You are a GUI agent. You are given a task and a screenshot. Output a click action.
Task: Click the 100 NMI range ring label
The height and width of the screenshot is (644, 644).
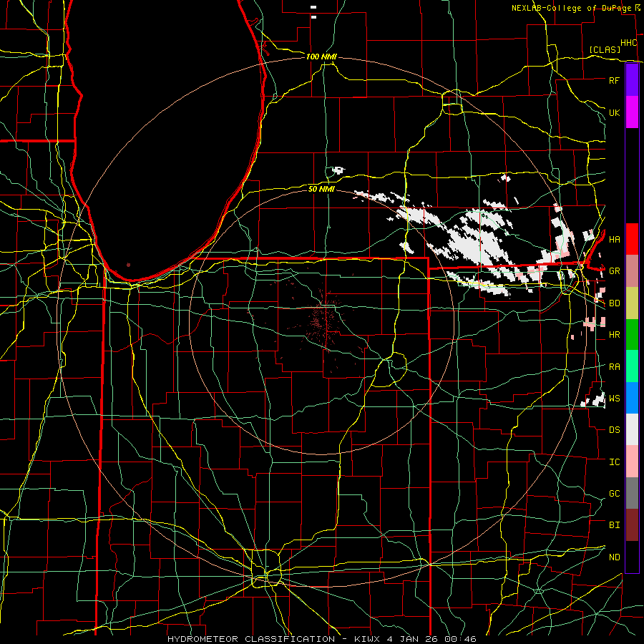coord(321,57)
